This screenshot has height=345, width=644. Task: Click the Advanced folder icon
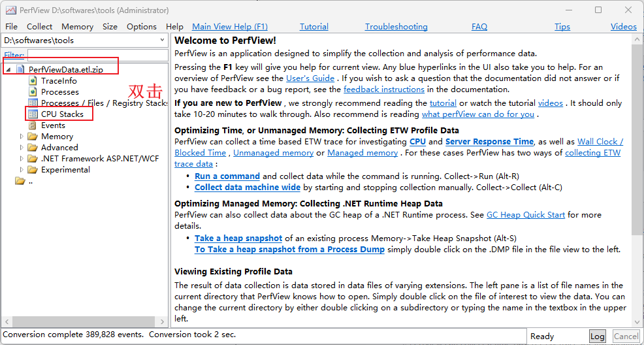(33, 148)
